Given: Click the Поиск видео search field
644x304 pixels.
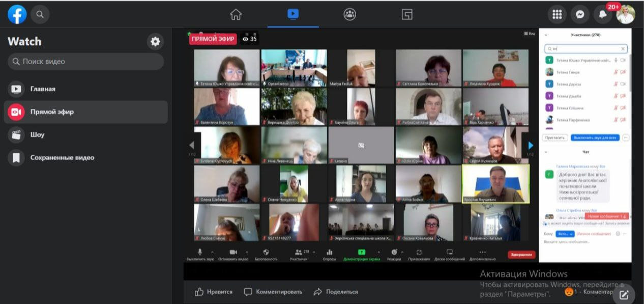Looking at the screenshot, I should 85,62.
